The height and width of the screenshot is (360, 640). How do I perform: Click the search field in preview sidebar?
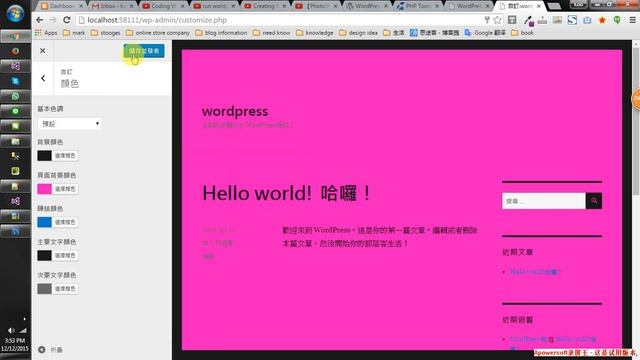544,201
